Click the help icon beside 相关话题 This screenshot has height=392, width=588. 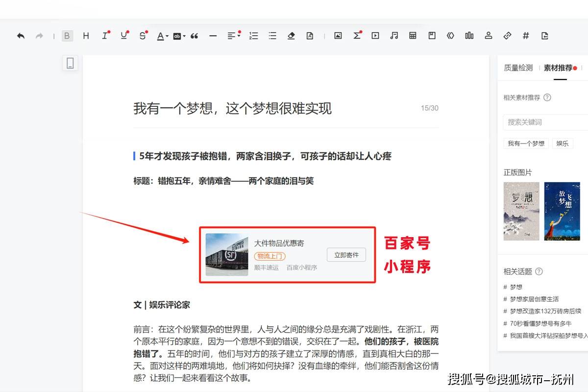coord(539,271)
